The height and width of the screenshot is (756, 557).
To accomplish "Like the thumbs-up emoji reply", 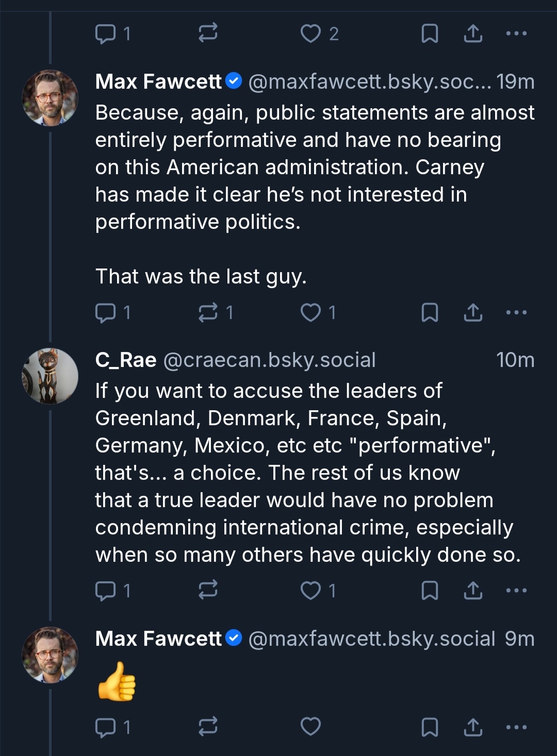I will pyautogui.click(x=310, y=727).
